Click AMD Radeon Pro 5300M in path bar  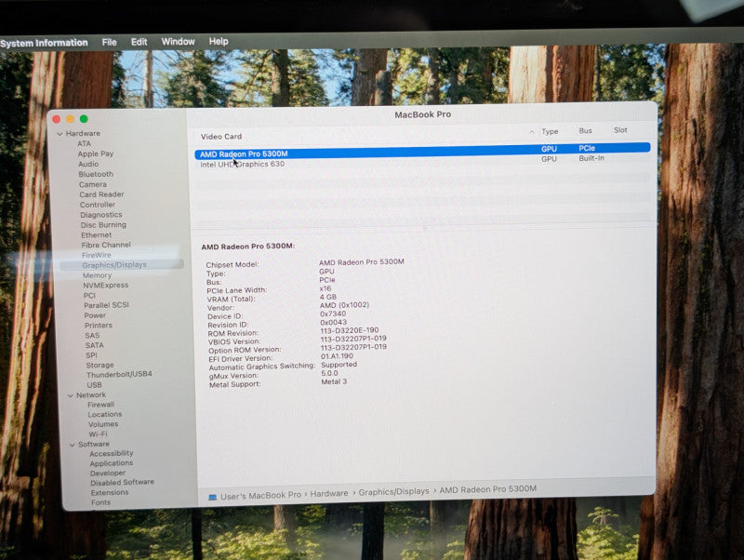pos(487,489)
